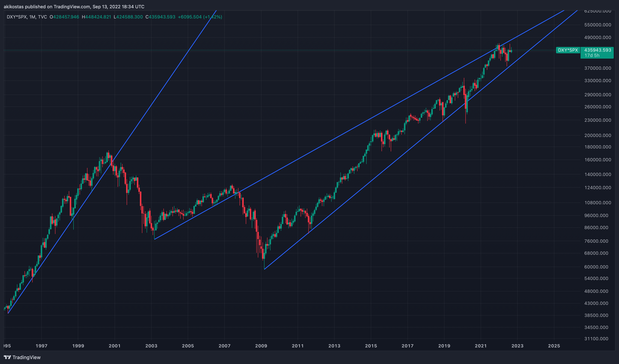The height and width of the screenshot is (364, 619).
Task: Click the 2015 label on the time axis
Action: [x=371, y=346]
